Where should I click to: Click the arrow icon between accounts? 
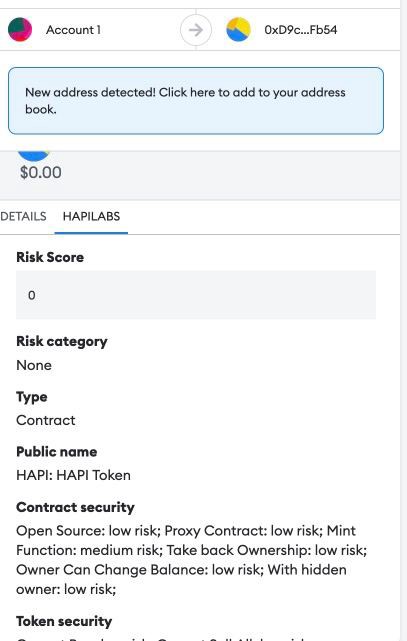(196, 30)
